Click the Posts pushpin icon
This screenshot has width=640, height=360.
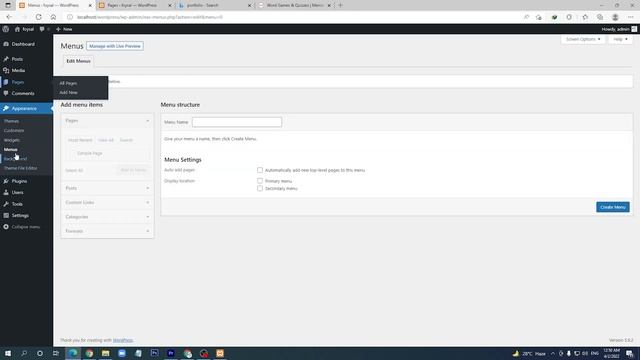point(6,59)
